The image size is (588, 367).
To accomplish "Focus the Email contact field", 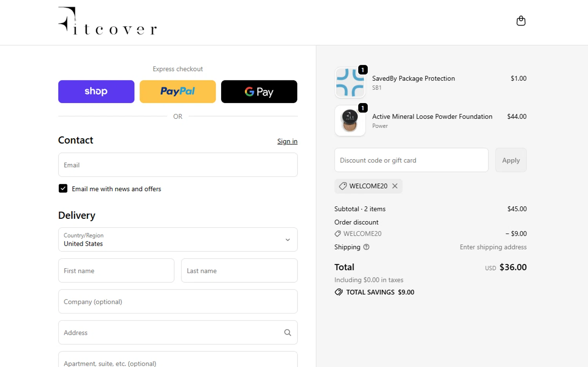I will [178, 165].
